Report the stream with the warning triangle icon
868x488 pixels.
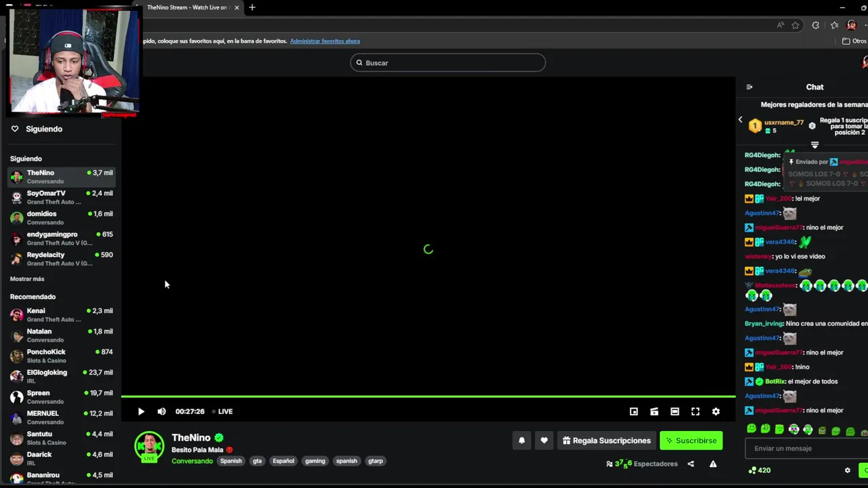[713, 464]
